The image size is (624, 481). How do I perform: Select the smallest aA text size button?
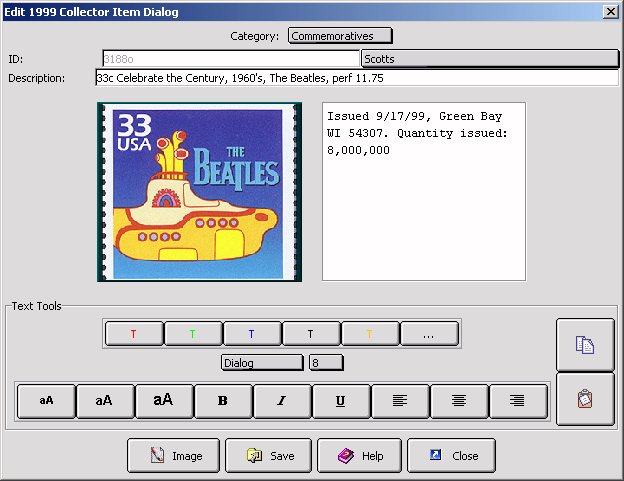tap(46, 401)
